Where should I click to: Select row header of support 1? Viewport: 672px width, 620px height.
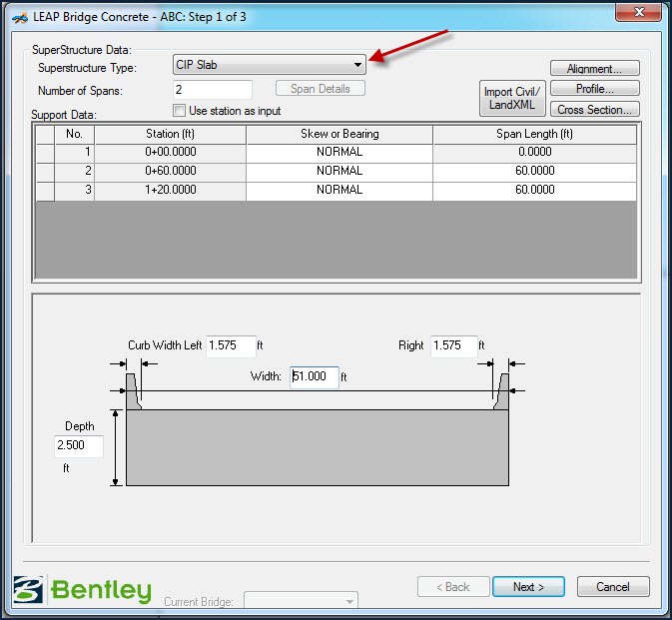pos(45,153)
